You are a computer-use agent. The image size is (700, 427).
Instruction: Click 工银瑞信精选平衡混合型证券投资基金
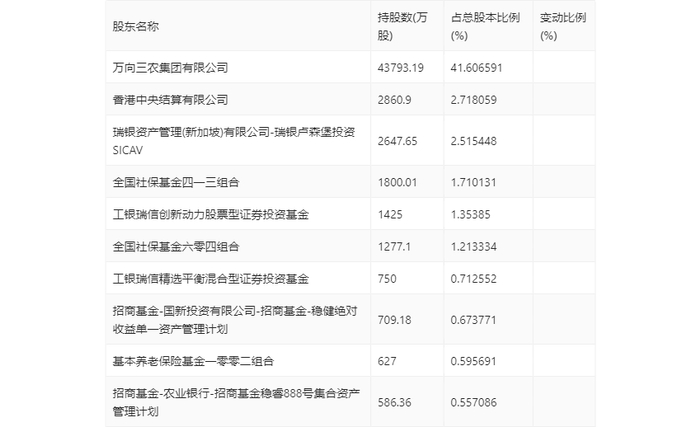click(x=211, y=279)
